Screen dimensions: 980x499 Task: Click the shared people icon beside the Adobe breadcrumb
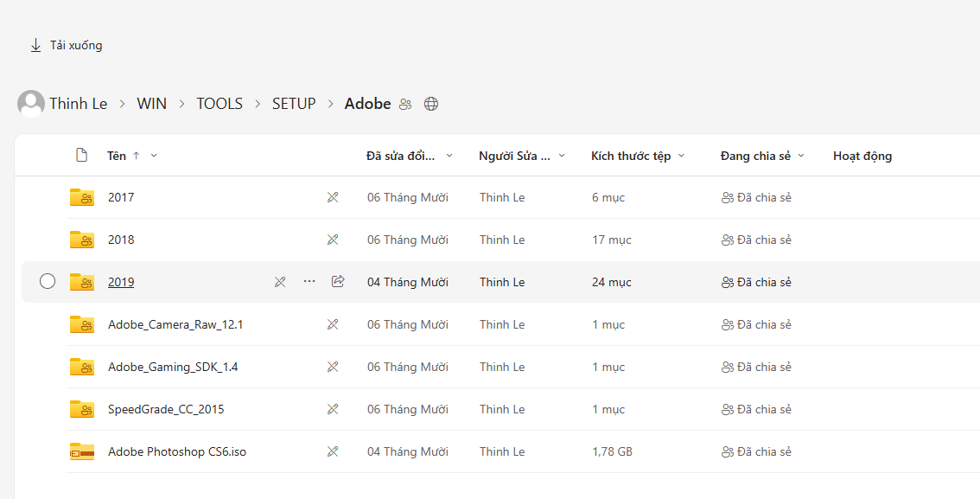405,105
